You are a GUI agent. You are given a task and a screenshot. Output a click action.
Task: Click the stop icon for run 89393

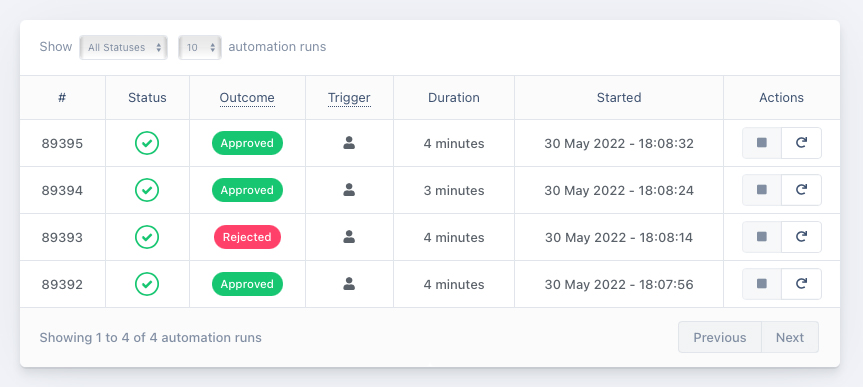tap(762, 237)
